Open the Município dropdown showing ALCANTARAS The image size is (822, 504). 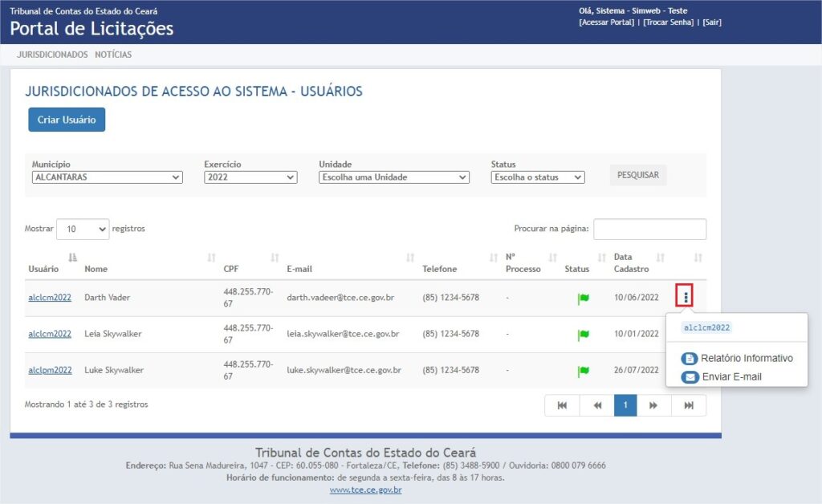coord(107,177)
